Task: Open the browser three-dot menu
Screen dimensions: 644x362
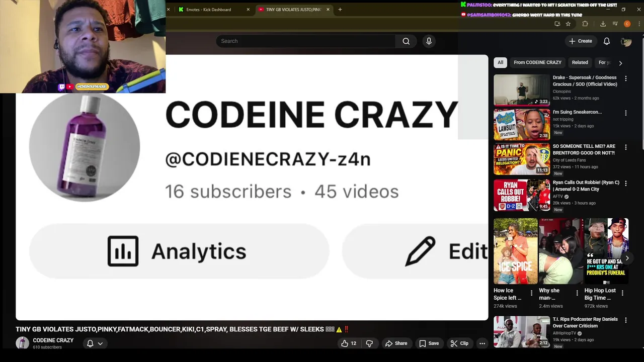Action: [x=639, y=24]
